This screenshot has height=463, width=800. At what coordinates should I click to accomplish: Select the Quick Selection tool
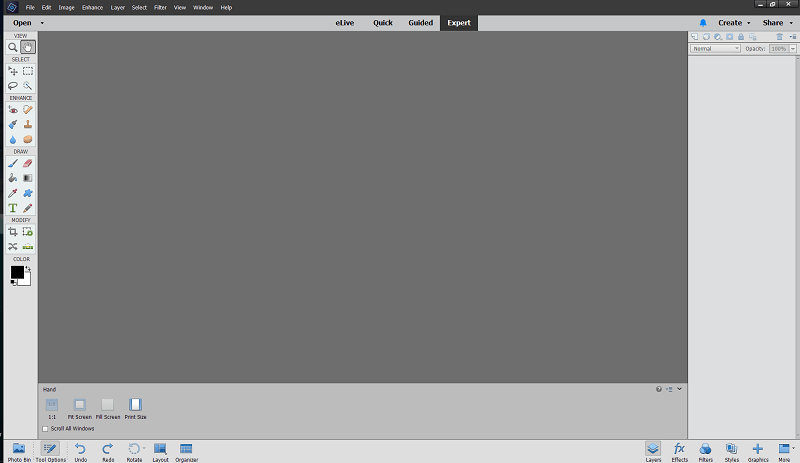point(28,86)
